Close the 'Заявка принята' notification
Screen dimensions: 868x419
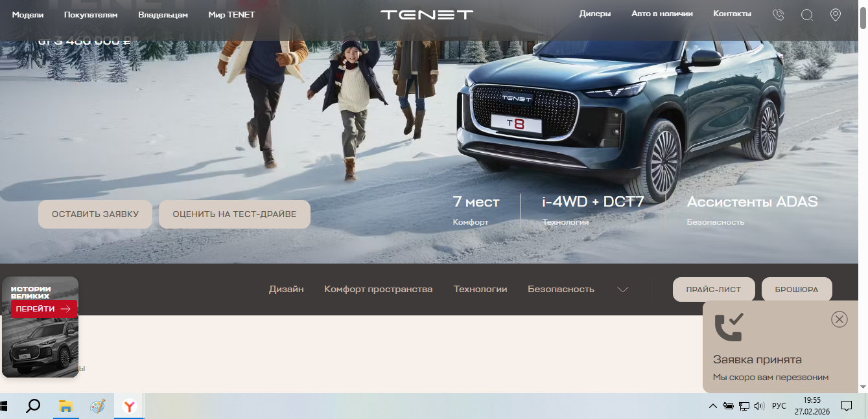pos(839,319)
